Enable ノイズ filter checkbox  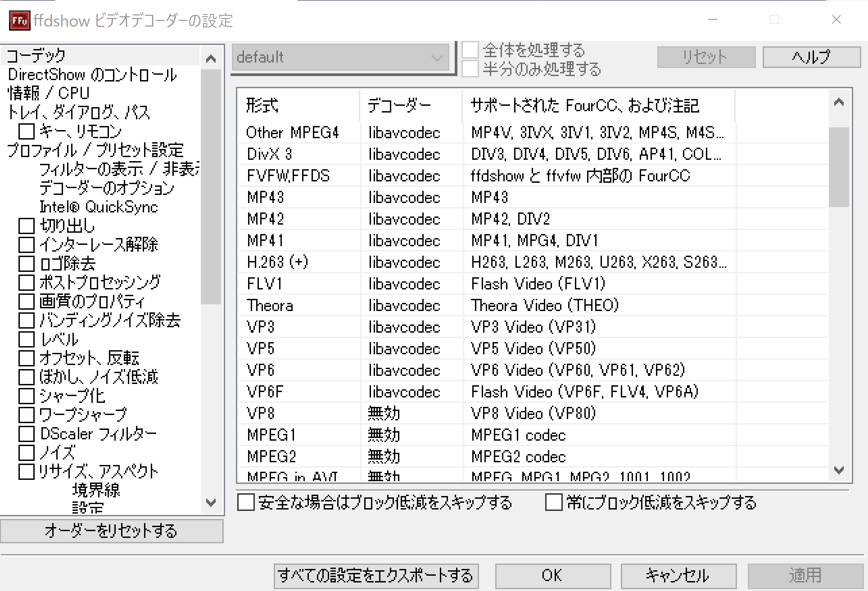pyautogui.click(x=27, y=453)
